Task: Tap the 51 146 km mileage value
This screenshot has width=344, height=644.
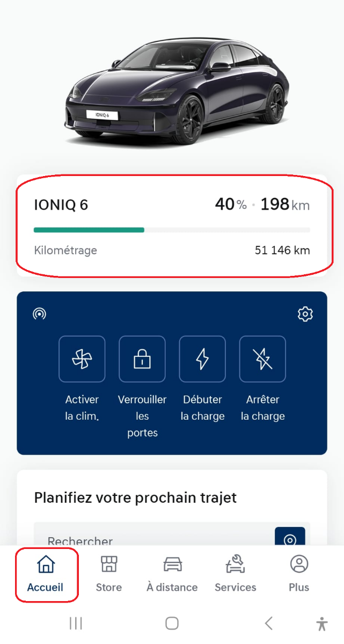Action: 282,251
